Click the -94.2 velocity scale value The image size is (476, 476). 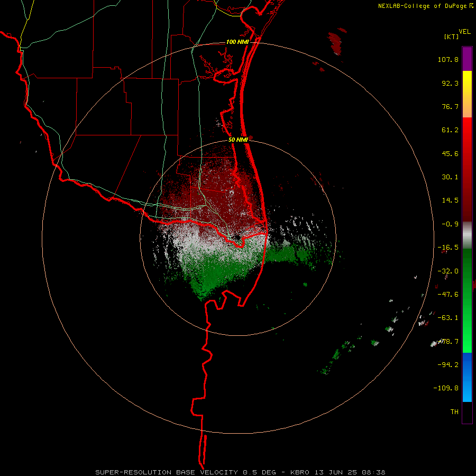[448, 365]
